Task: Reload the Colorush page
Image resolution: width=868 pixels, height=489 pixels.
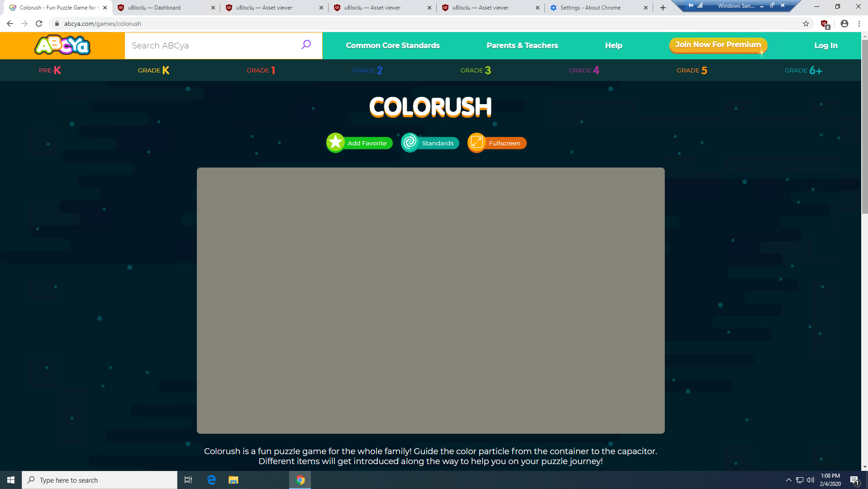Action: [x=39, y=24]
